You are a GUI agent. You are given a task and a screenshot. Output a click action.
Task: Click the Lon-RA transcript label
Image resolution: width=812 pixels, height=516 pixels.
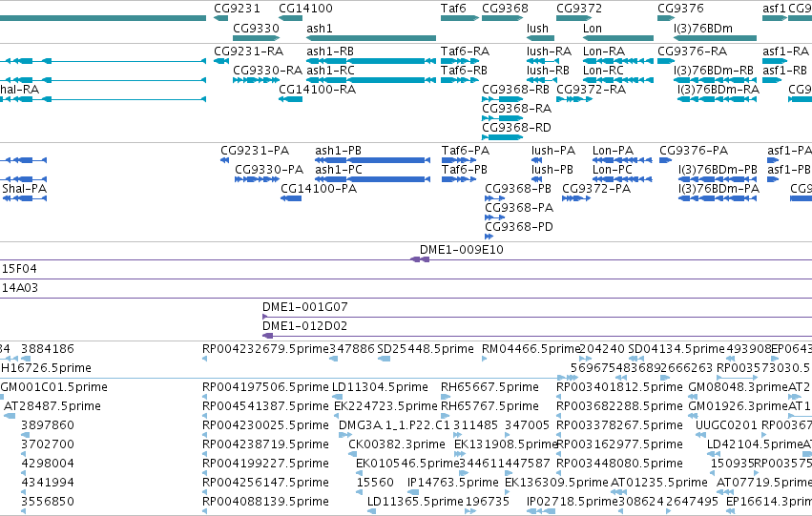pos(604,52)
